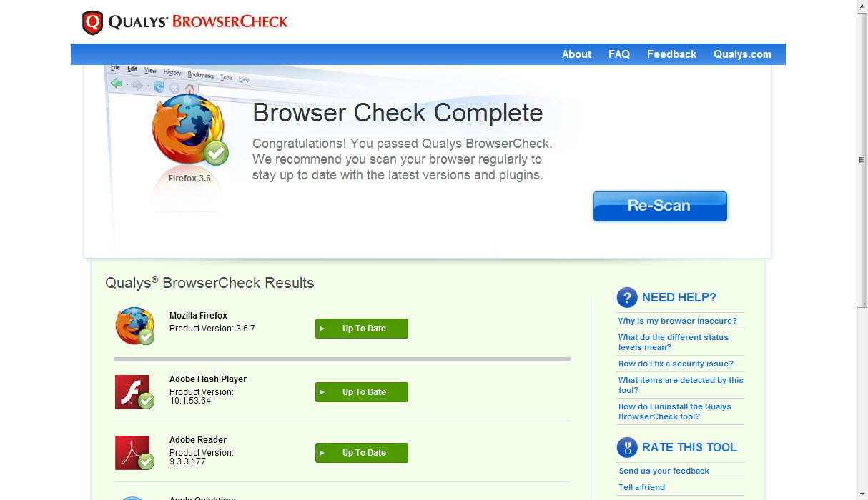Click the 'Adobe Reader' product name

tap(198, 440)
